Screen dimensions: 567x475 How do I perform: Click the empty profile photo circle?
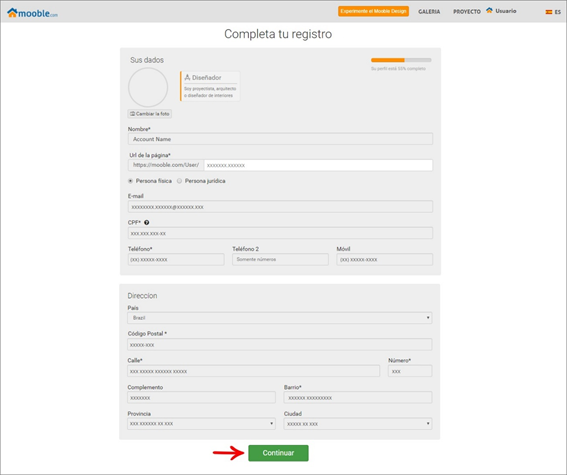coord(148,87)
